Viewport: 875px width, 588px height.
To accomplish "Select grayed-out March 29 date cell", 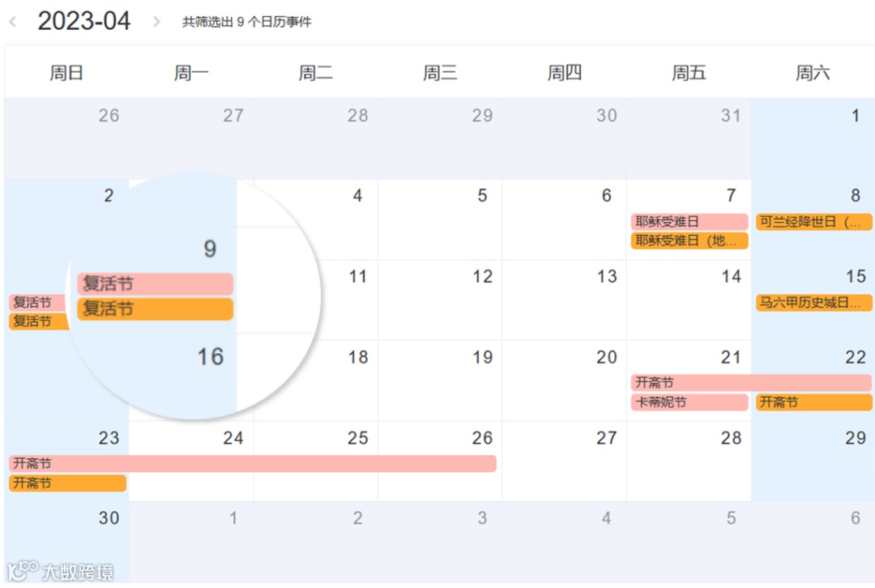I will [440, 138].
